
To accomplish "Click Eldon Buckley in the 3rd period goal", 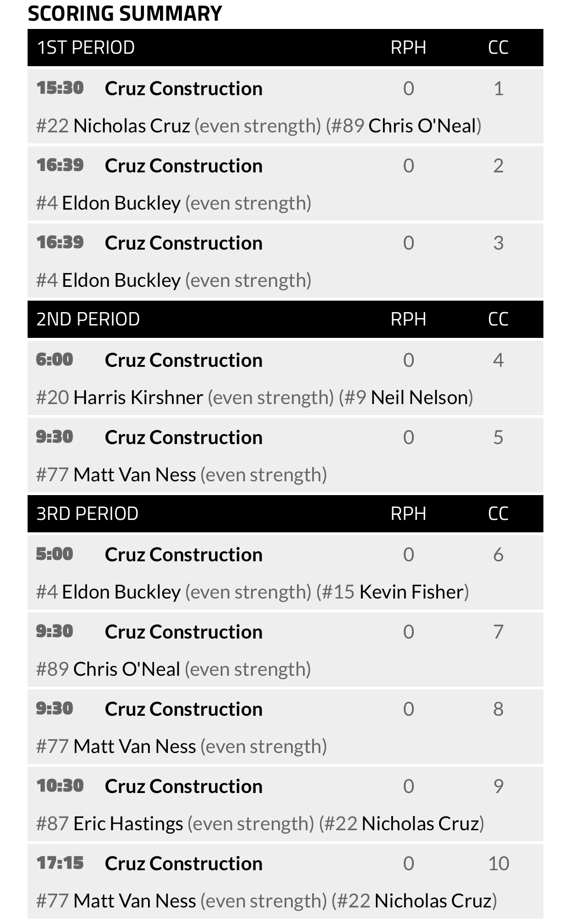I will click(121, 592).
